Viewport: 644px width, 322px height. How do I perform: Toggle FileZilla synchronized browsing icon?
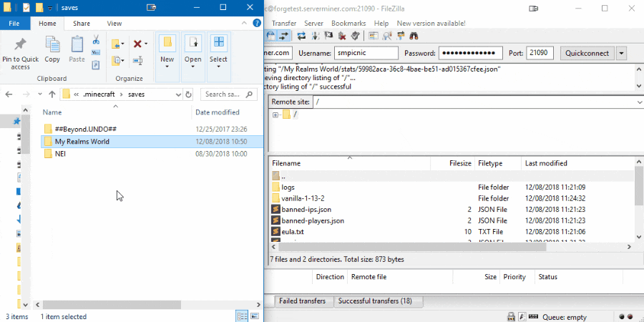[x=400, y=36]
